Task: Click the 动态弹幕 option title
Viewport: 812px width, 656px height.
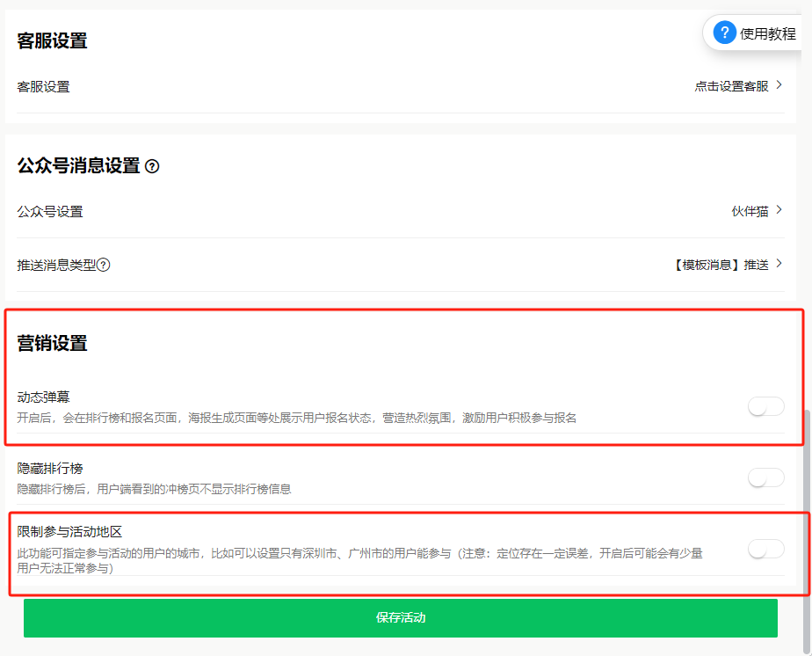Action: pos(44,397)
